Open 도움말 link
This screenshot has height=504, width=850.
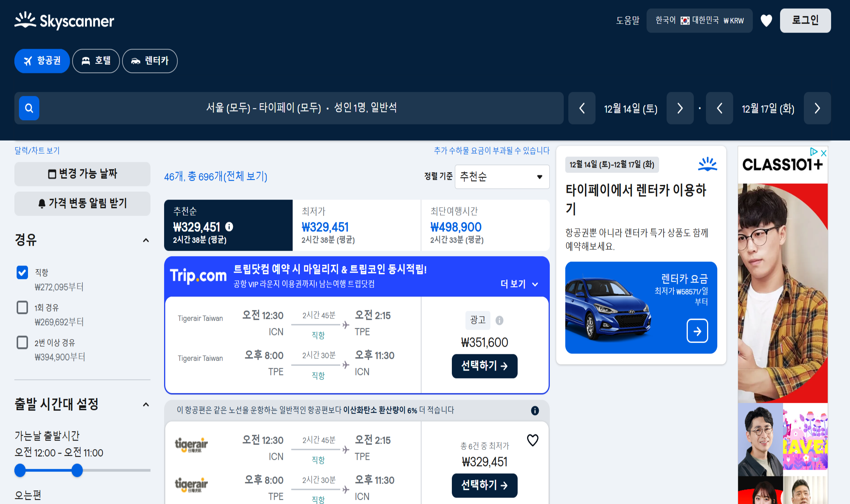[628, 20]
